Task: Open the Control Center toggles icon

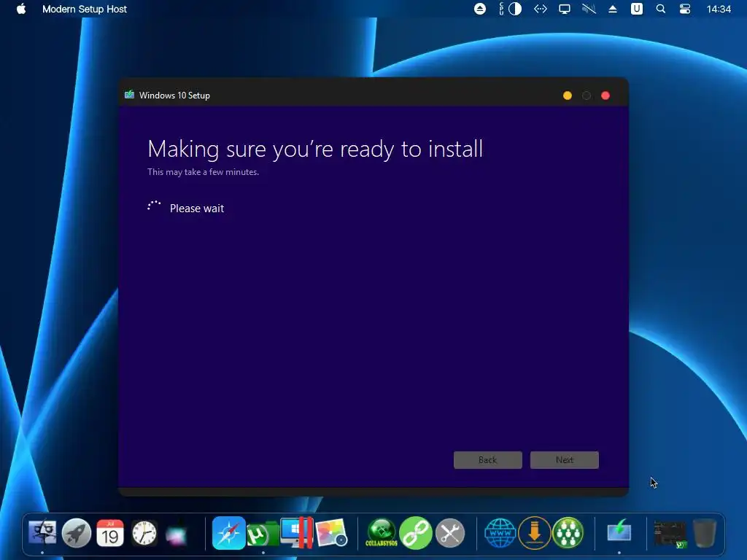Action: point(684,9)
